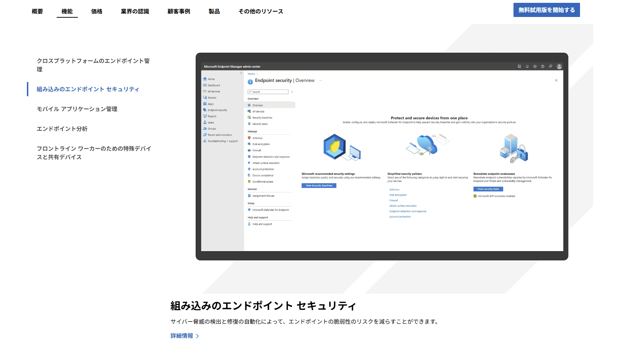Open the Apps grid icon
The width and height of the screenshot is (620, 364).
click(205, 104)
